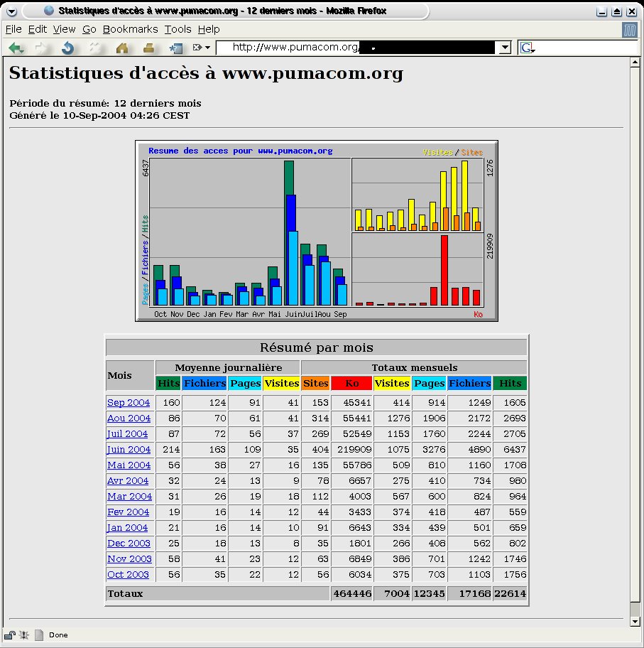Click the Pages total value 12345
Screen dimensions: 644x648
tap(429, 594)
